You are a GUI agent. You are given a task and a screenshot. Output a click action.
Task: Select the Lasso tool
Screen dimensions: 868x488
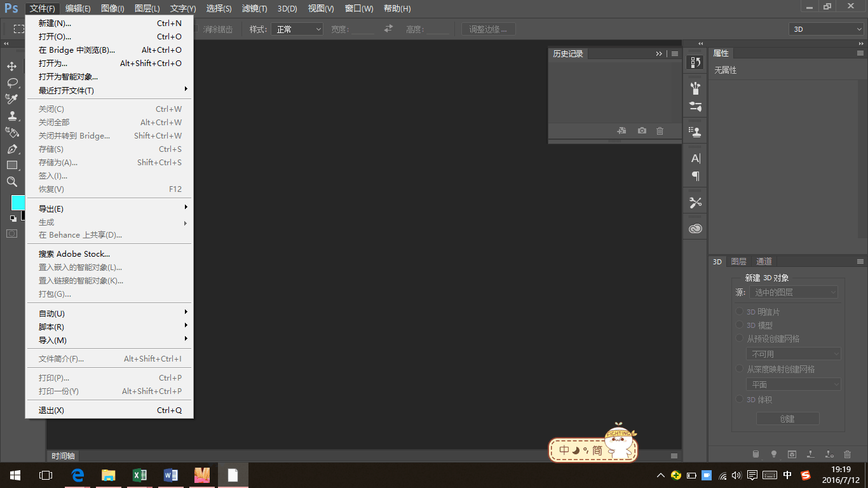pyautogui.click(x=12, y=83)
